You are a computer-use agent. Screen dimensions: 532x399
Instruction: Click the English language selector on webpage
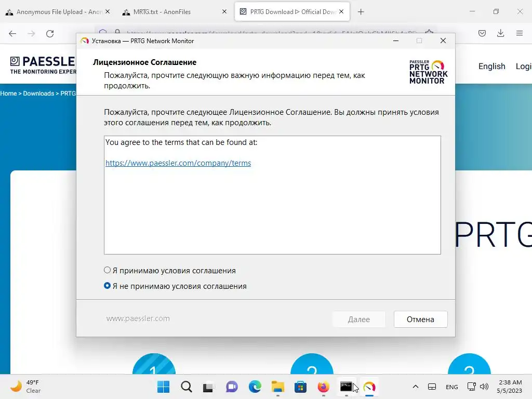pyautogui.click(x=491, y=66)
